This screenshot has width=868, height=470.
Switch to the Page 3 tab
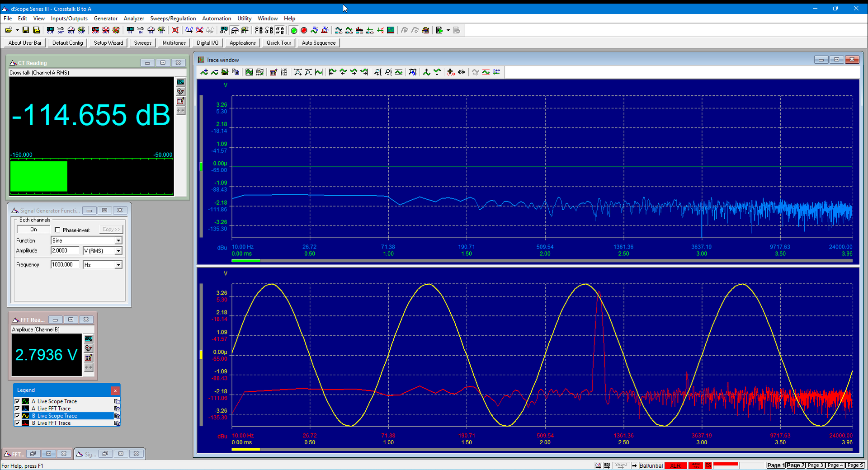coord(816,465)
